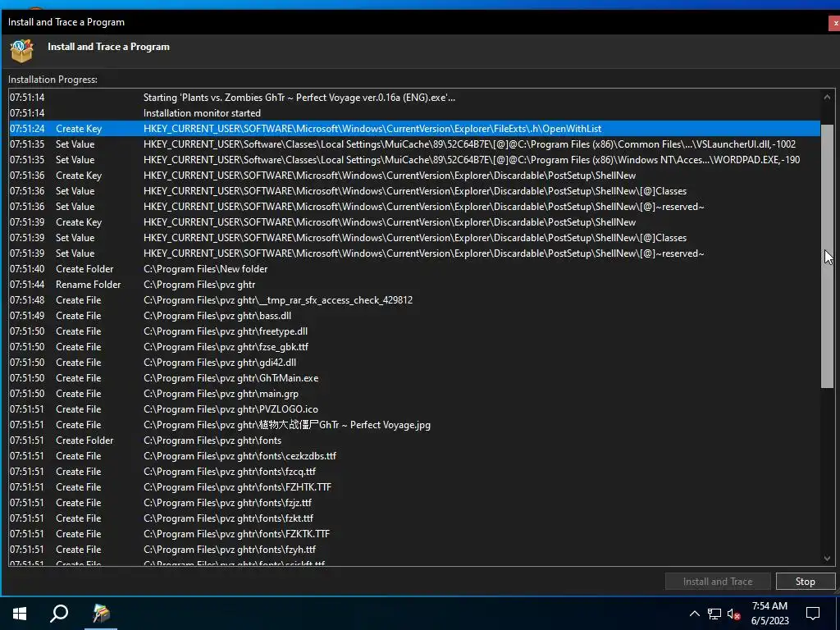Select the 'Installation monitor started' row

tap(414, 113)
